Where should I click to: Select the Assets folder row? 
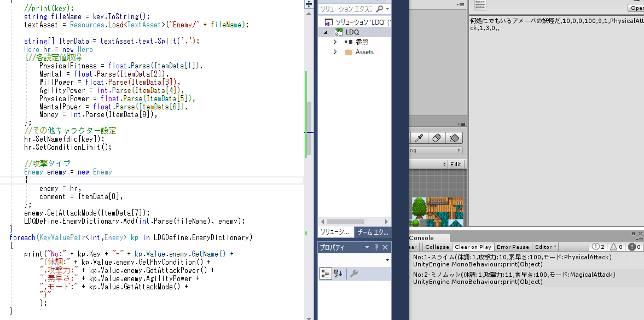(x=355, y=52)
